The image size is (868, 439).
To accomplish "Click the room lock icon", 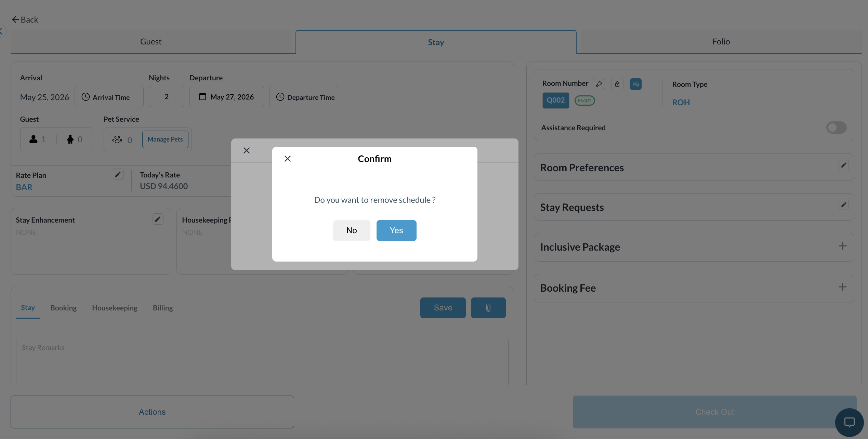I will 617,84.
